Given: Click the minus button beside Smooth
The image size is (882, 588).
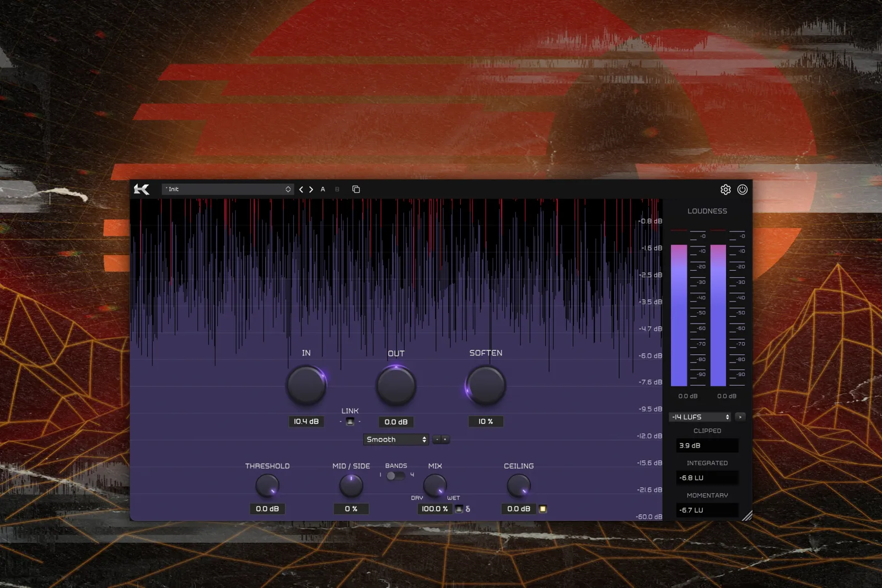Looking at the screenshot, I should pos(437,439).
